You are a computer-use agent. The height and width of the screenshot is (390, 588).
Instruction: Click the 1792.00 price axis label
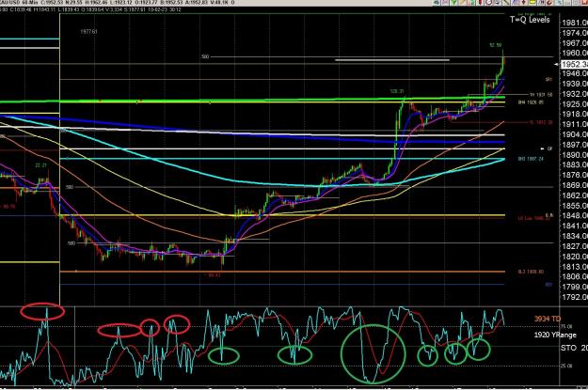(575, 297)
